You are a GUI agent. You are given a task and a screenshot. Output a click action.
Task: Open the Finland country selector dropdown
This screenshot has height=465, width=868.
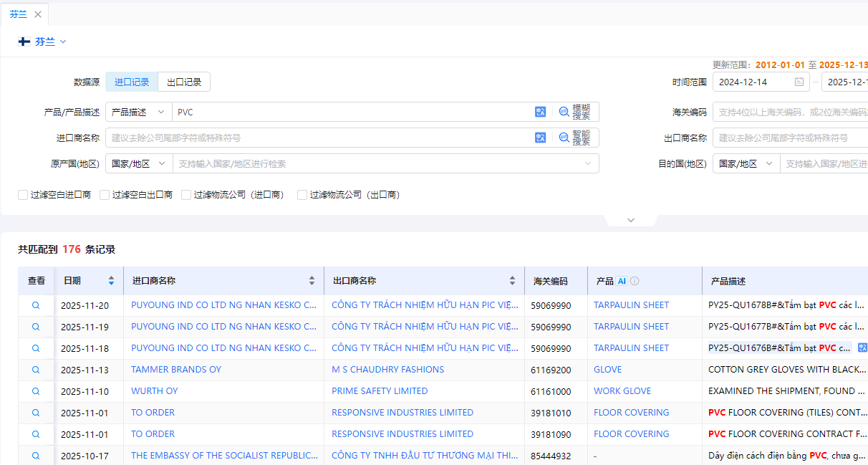point(43,42)
